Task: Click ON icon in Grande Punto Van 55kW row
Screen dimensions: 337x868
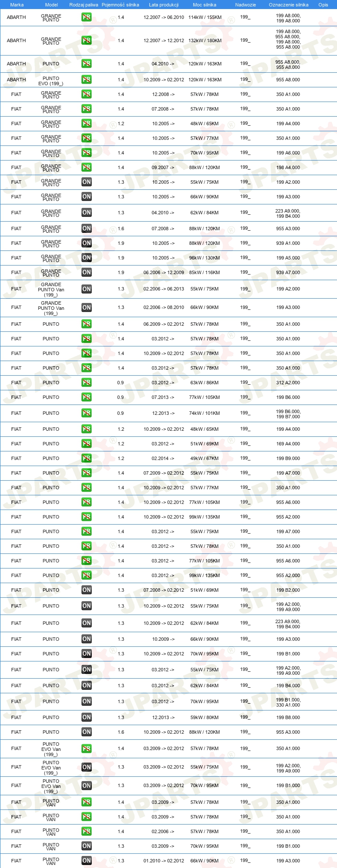Action: tap(87, 289)
